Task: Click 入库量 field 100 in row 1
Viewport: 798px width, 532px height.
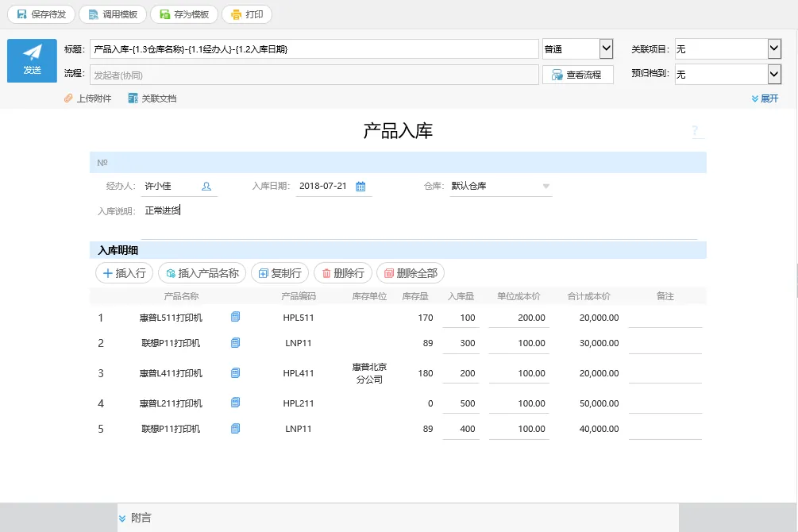Action: click(461, 318)
